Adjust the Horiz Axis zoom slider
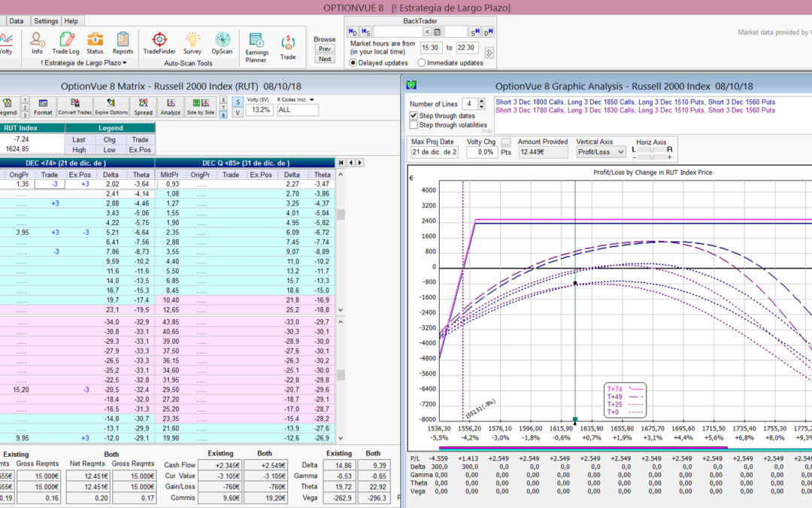 pyautogui.click(x=651, y=157)
